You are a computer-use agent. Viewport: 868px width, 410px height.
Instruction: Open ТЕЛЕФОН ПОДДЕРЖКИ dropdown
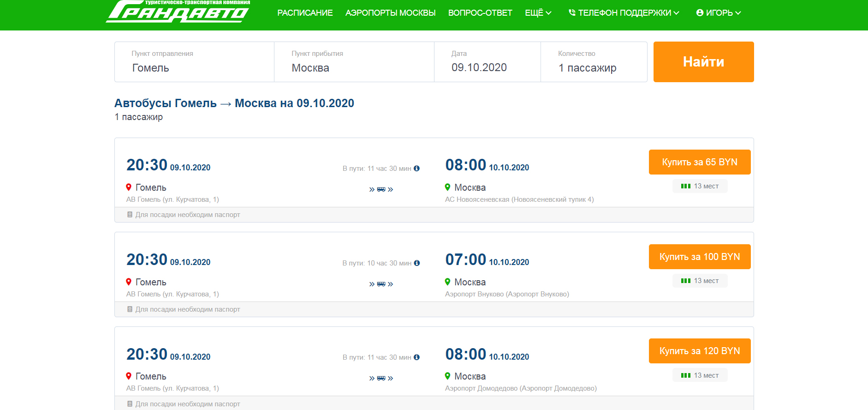click(624, 13)
